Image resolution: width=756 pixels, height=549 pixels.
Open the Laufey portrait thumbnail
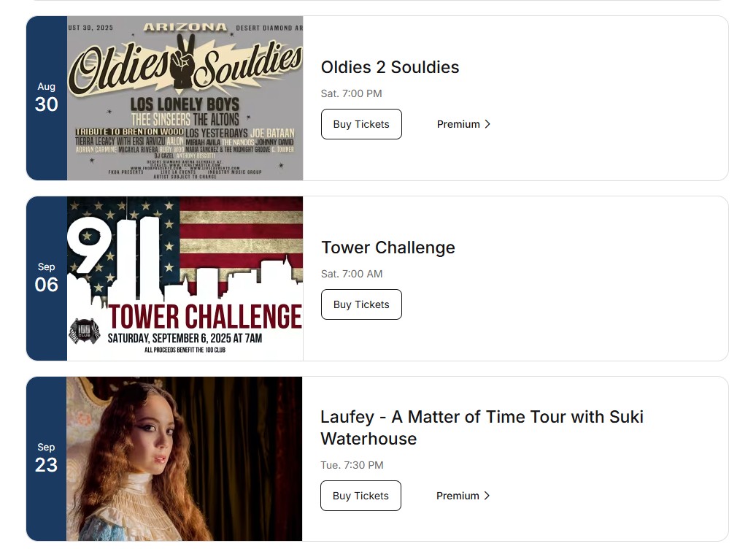click(x=184, y=458)
